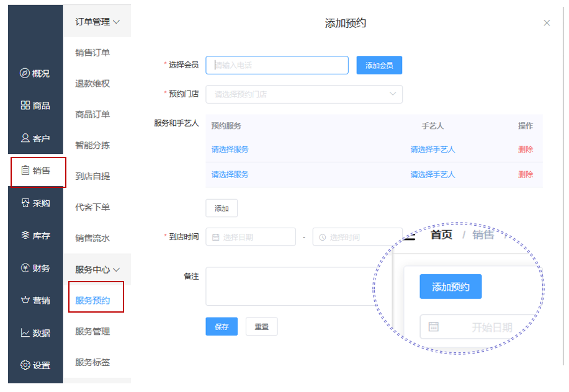This screenshot has height=392, width=569.
Task: Click calendar icon in 选择日期 field
Action: (x=215, y=237)
